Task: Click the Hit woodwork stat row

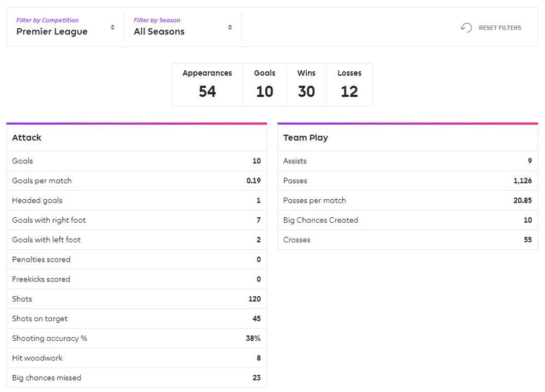Action: coord(137,358)
